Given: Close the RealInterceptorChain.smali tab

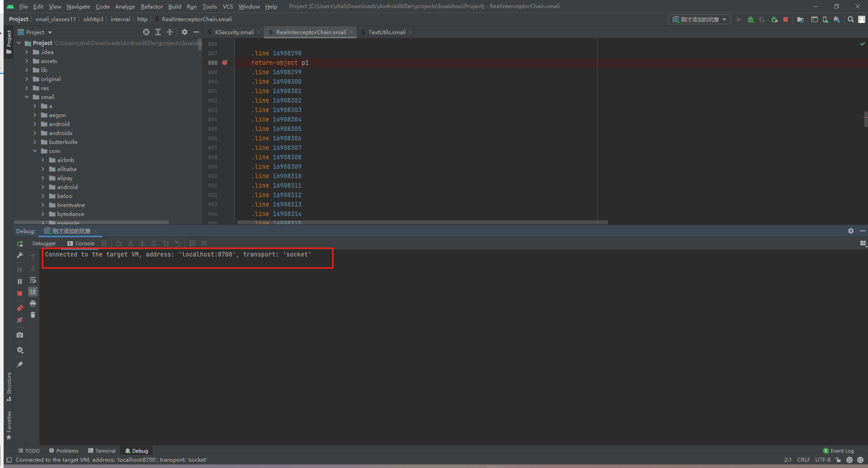Looking at the screenshot, I should (x=351, y=32).
